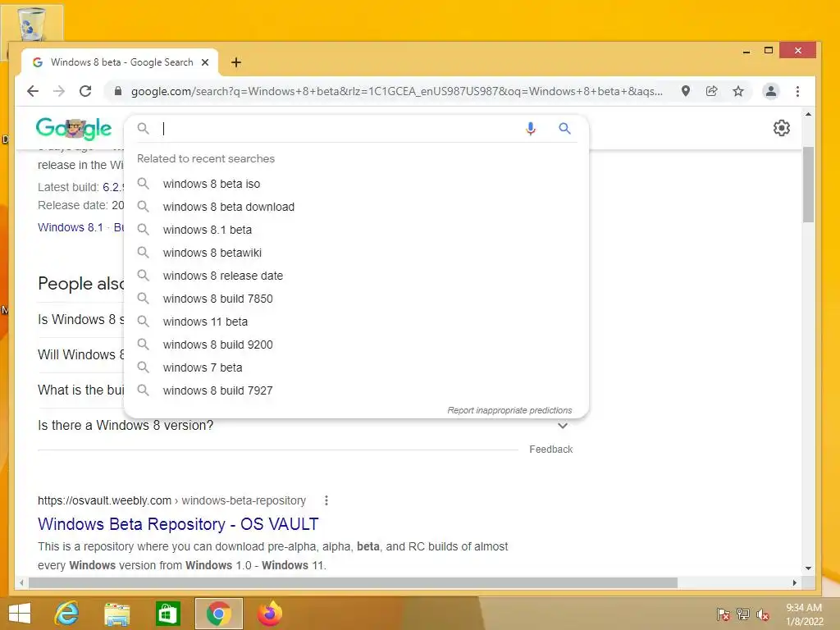Screen dimensions: 840x630
Task: Open the Recycle Bin on desktop
Action: pos(32,24)
